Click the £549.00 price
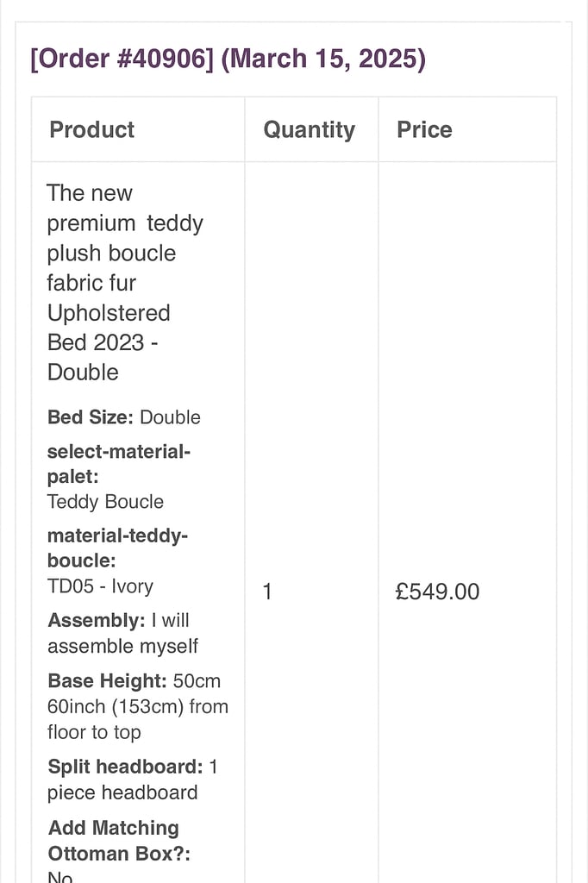This screenshot has width=588, height=883. [x=437, y=592]
